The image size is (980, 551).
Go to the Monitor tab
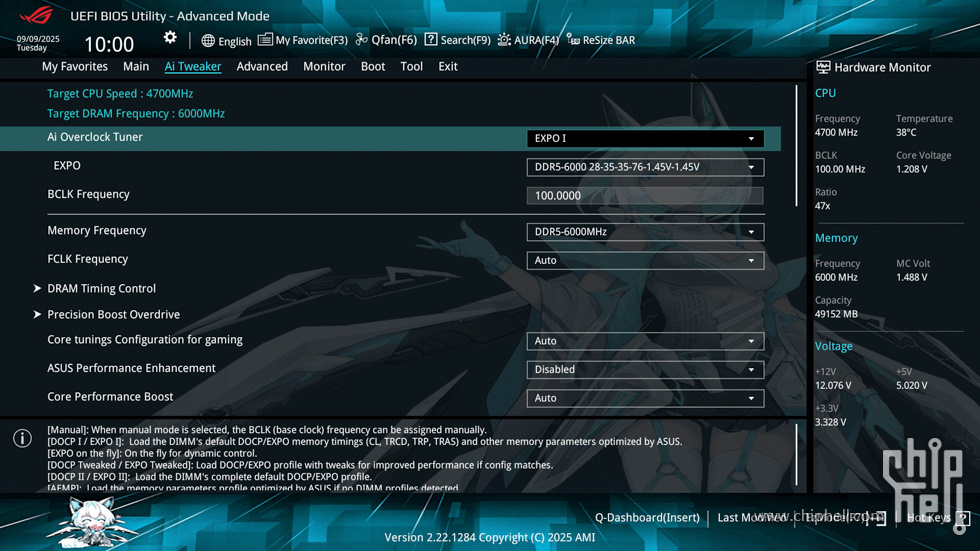(x=324, y=66)
